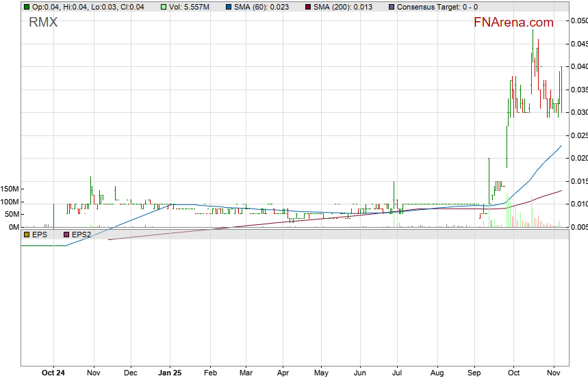Image resolution: width=588 pixels, height=387 pixels.
Task: Click the Vol: 5.557M legend text
Action: 190,7
